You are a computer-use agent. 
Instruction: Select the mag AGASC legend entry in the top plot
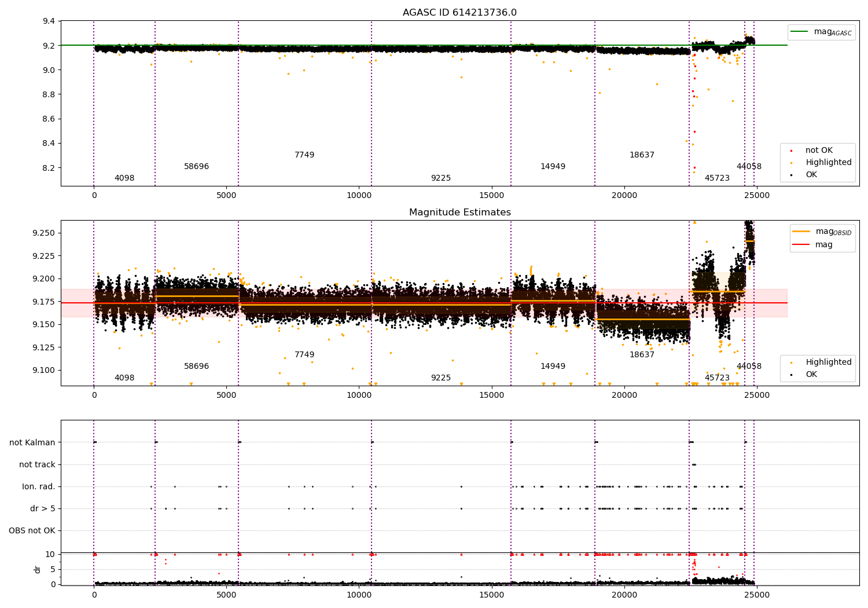(822, 32)
